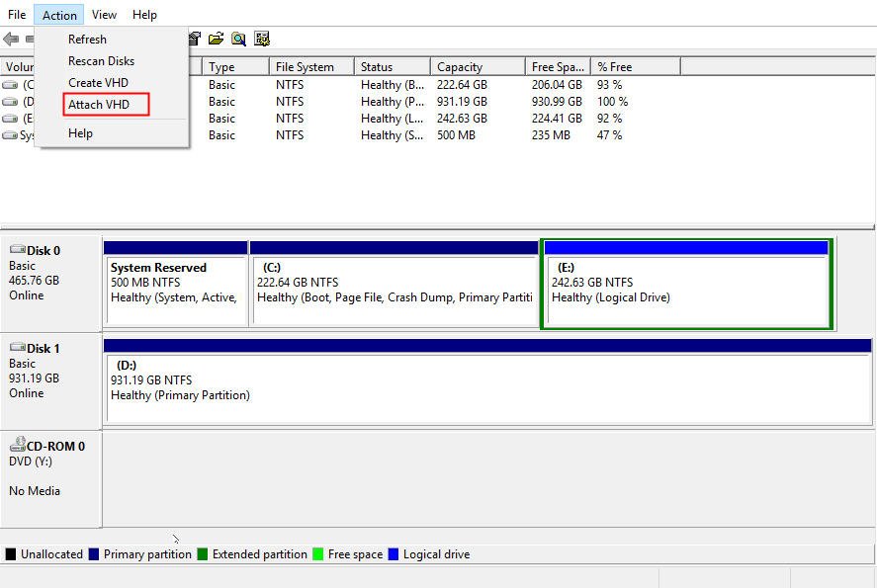Click the Healthy (S... status cell
This screenshot has width=877, height=588.
pyautogui.click(x=393, y=135)
